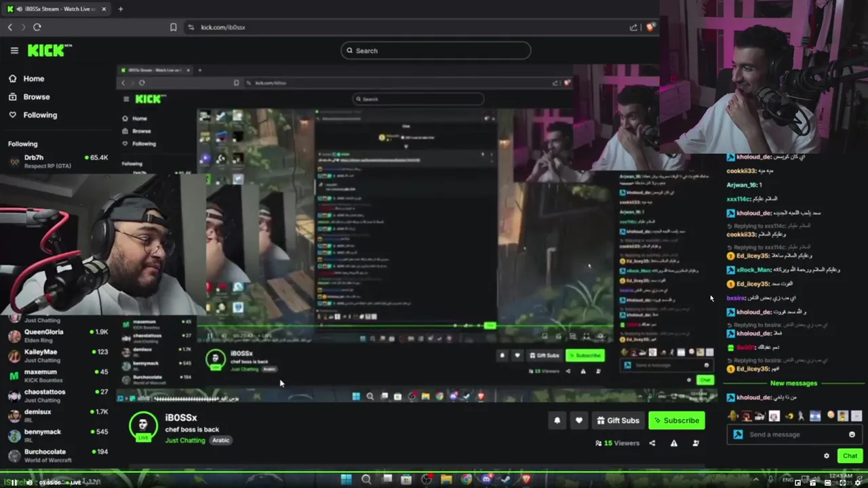Open the Just Chatting category link
This screenshot has width=868, height=488.
pyautogui.click(x=185, y=441)
